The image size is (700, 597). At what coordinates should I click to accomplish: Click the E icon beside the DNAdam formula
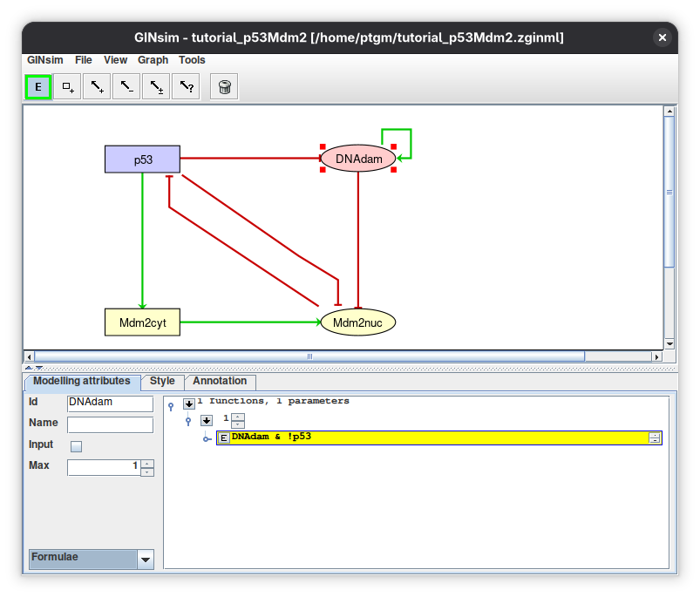click(x=224, y=438)
